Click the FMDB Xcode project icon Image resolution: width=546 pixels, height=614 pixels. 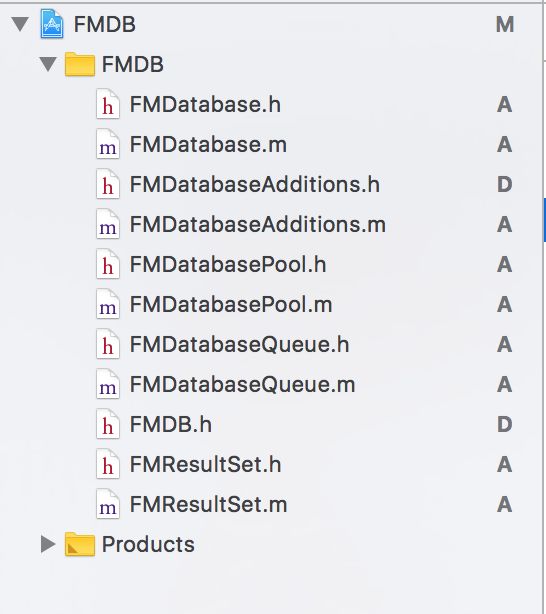52,24
